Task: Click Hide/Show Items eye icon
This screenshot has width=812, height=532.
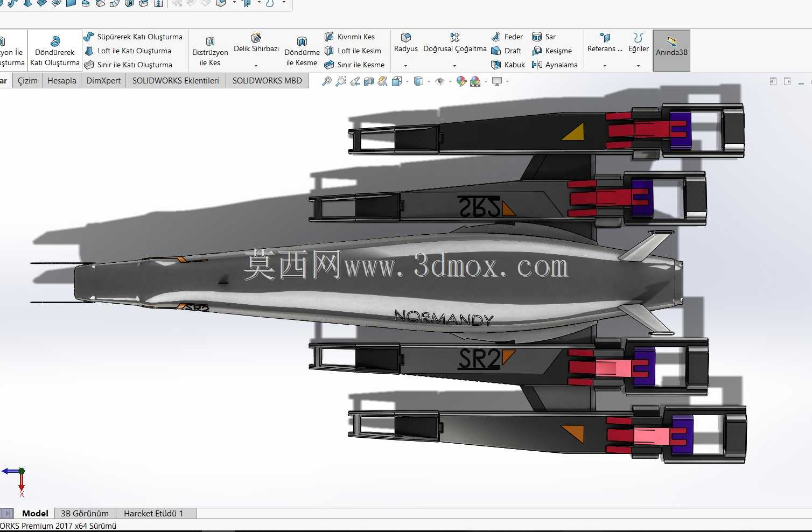Action: tap(440, 81)
